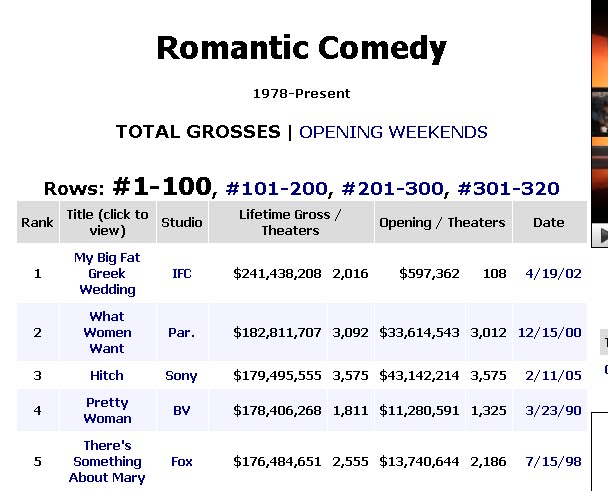This screenshot has width=608, height=491.
Task: Click the Opening / Theaters column header
Action: point(442,222)
